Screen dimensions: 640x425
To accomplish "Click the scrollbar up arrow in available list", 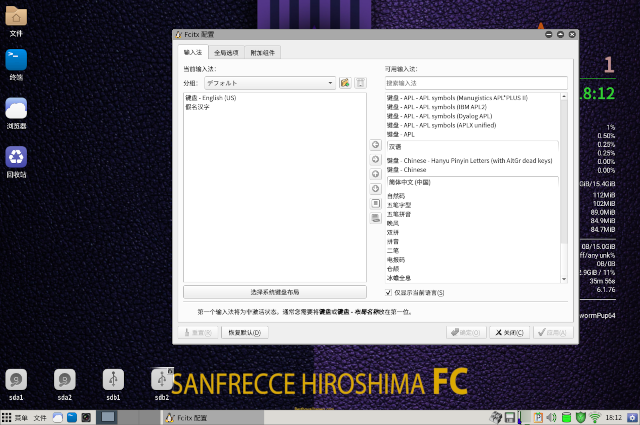I will pyautogui.click(x=564, y=97).
